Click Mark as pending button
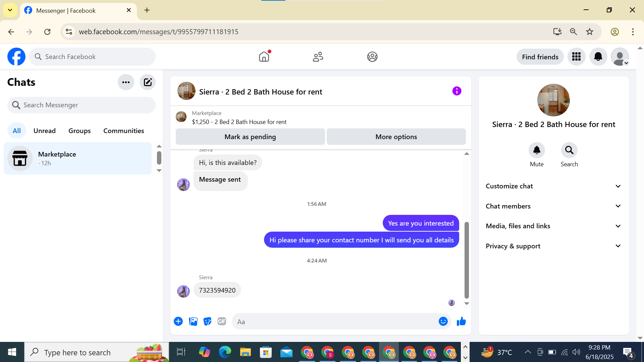Screen dimensions: 644x362 point(250,137)
